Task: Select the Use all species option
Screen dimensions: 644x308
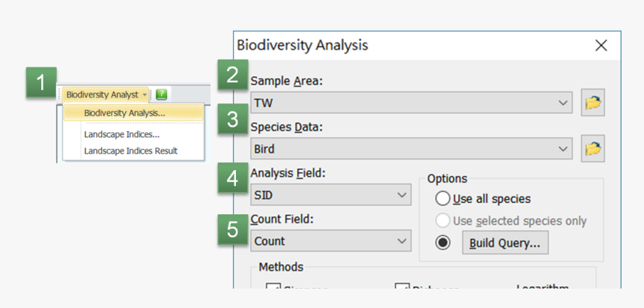Action: point(443,199)
